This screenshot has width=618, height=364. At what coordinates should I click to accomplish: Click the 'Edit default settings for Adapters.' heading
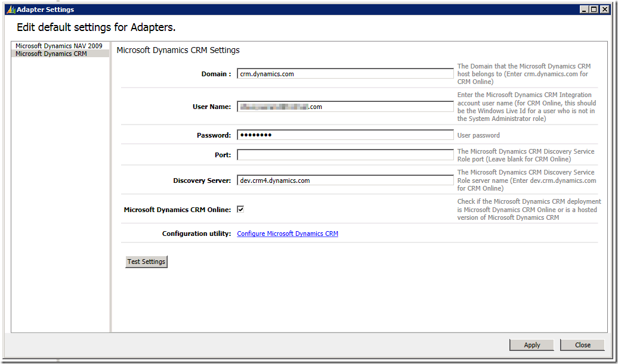click(96, 27)
